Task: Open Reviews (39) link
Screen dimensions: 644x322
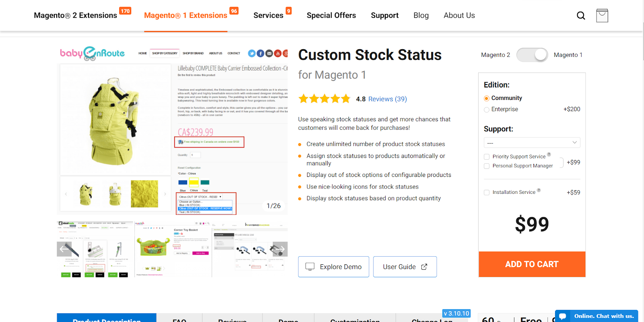Action: tap(388, 99)
